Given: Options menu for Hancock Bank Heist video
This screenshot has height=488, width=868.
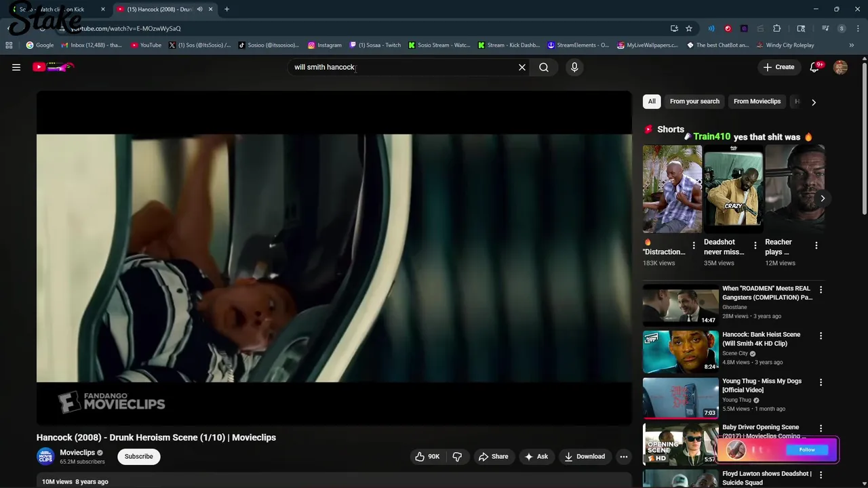Looking at the screenshot, I should coord(821,335).
